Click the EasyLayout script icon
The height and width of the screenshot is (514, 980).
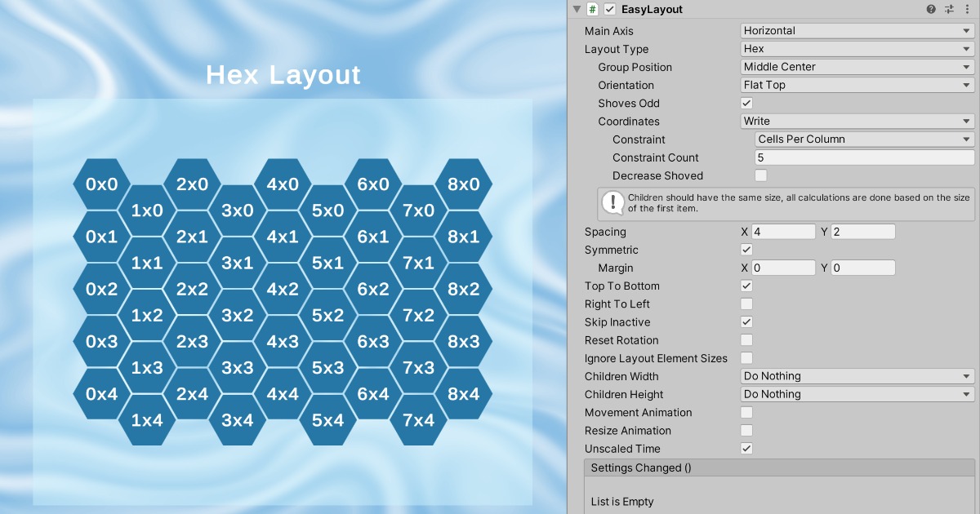pos(591,9)
